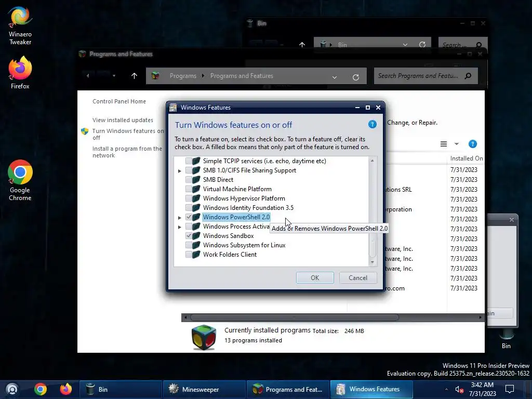Click the up arrow in the Bin window
532x399 pixels.
coord(302,45)
